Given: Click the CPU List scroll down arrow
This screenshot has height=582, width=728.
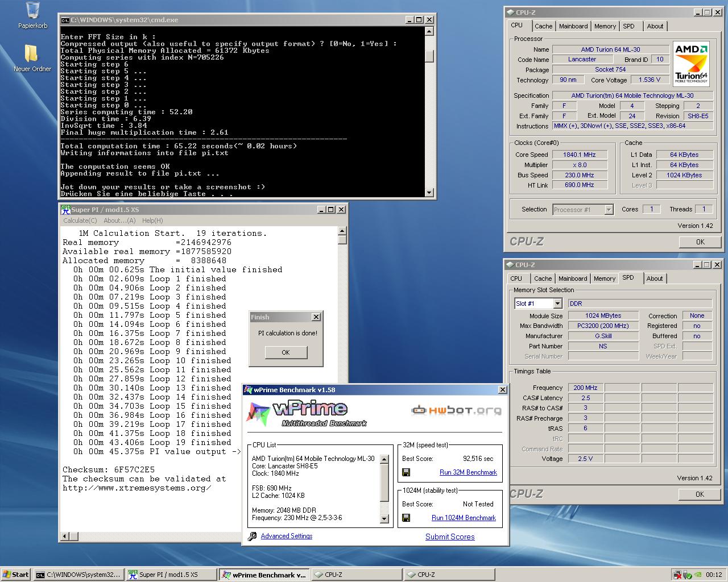Looking at the screenshot, I should point(384,518).
